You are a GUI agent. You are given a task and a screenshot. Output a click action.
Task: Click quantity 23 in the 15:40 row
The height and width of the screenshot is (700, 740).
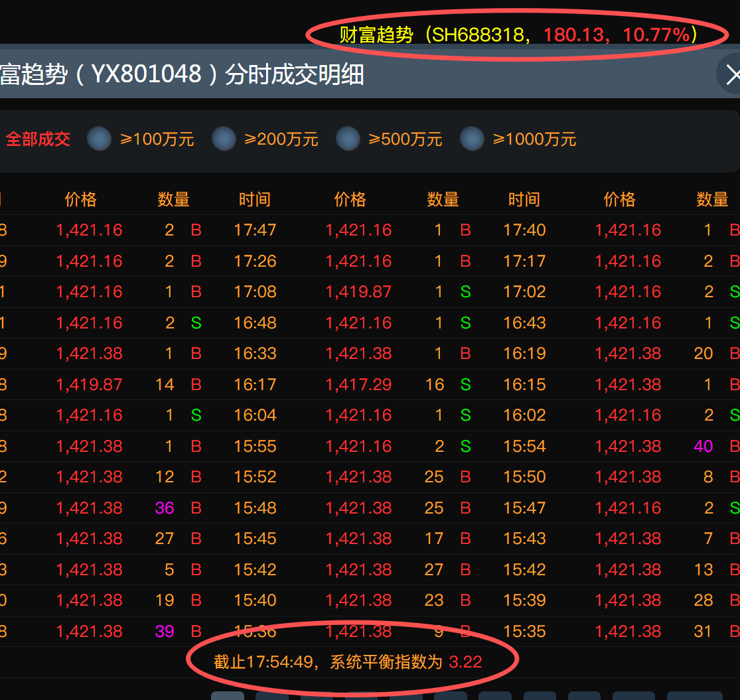tap(434, 600)
